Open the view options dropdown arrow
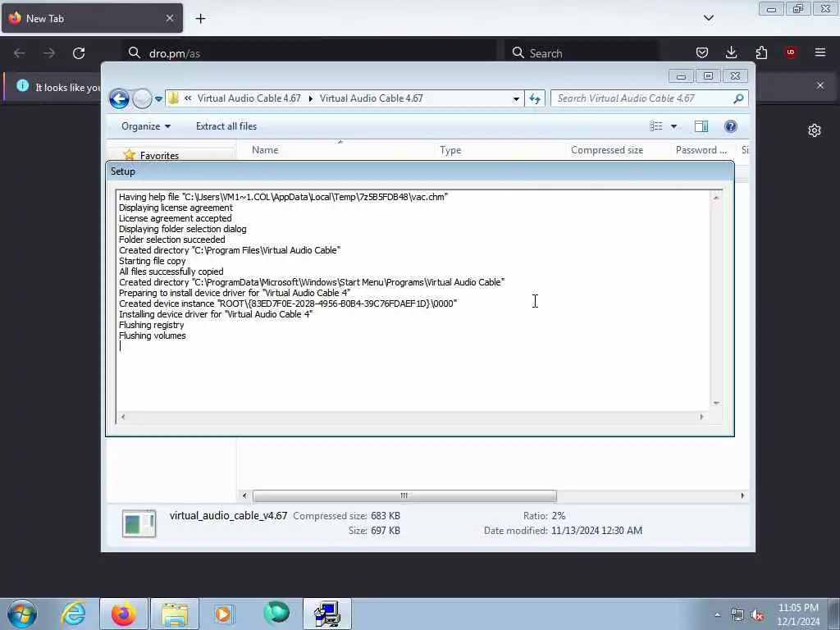This screenshot has width=840, height=630. click(x=674, y=126)
